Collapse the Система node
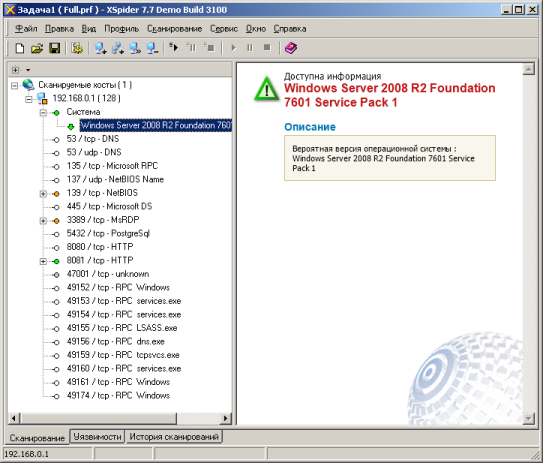The image size is (543, 463). (x=43, y=113)
